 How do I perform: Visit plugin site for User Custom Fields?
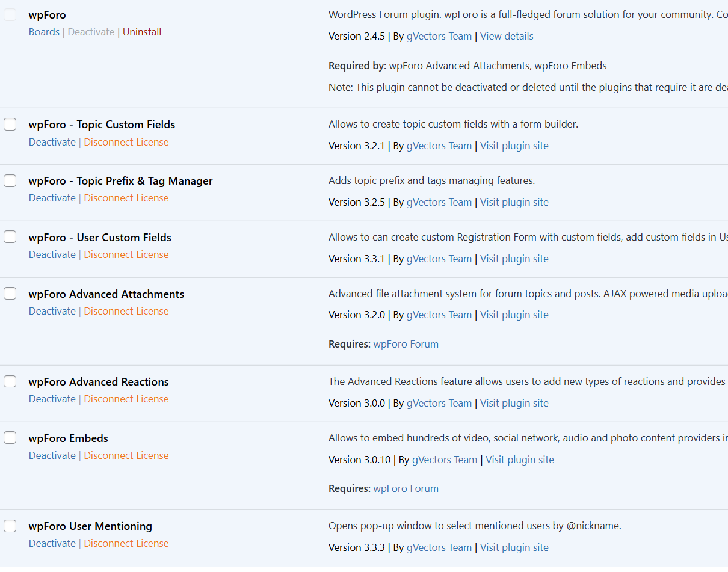(514, 259)
